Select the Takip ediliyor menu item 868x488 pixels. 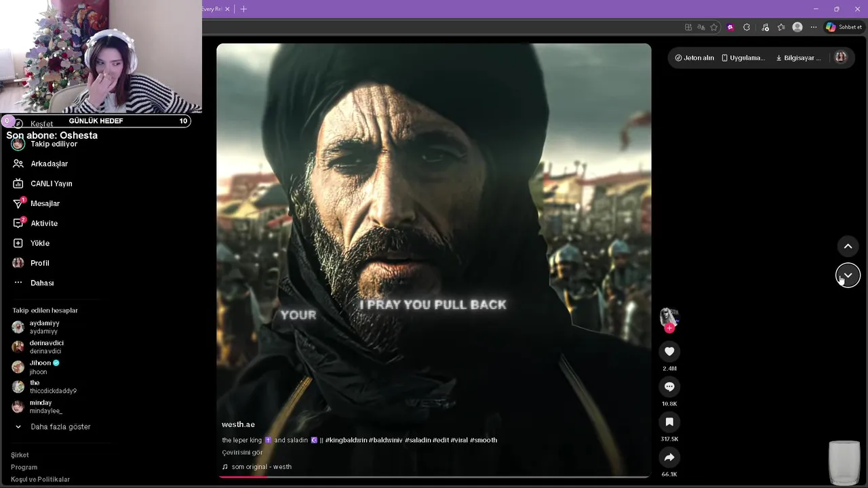coord(54,144)
